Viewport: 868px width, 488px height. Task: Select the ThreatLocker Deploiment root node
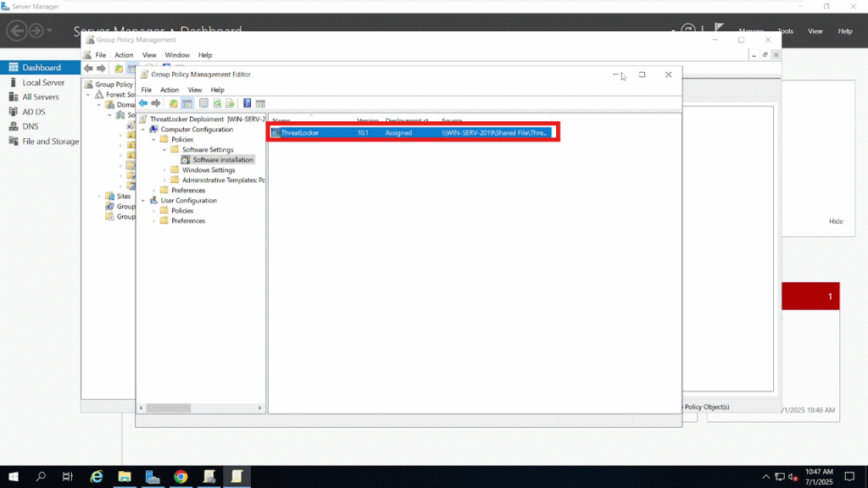[x=202, y=119]
